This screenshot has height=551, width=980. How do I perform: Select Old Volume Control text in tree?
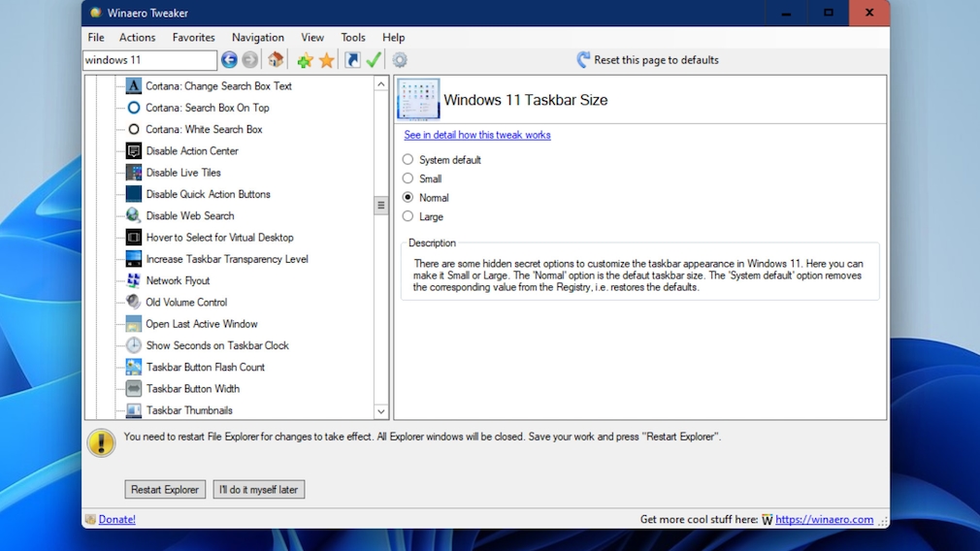click(186, 302)
